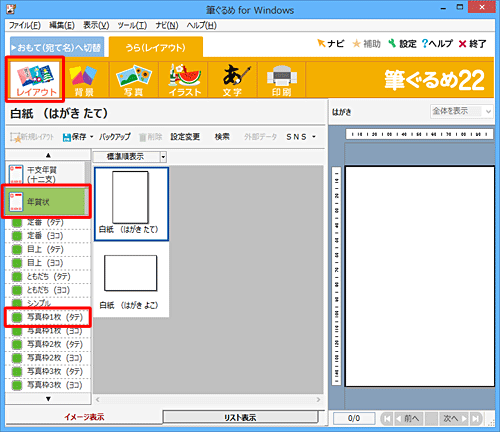Click the 新規レイアウト new layout icon
Image resolution: width=500 pixels, height=432 pixels.
pos(32,137)
